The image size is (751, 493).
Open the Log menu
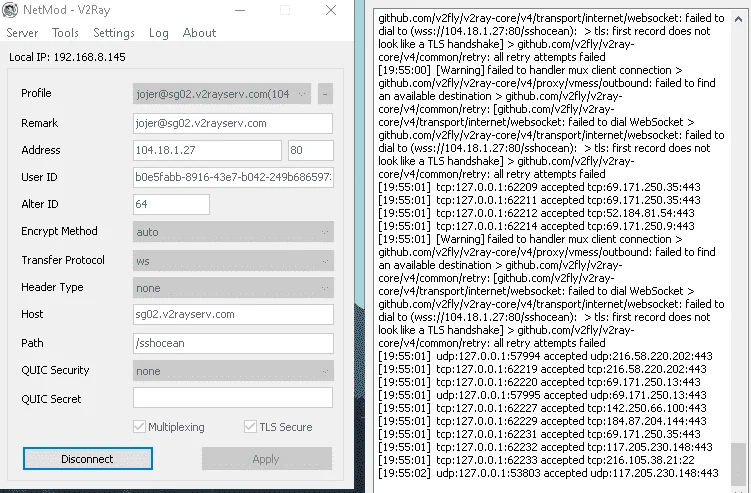click(x=159, y=33)
